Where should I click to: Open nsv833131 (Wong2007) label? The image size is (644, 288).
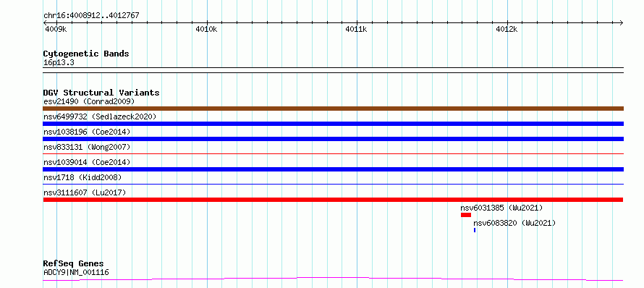(87, 147)
